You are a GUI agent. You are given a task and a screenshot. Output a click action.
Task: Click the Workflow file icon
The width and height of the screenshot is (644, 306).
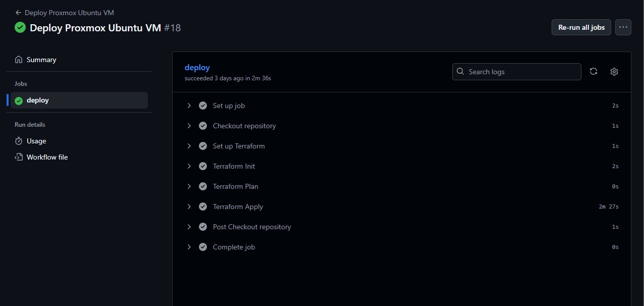click(x=19, y=157)
